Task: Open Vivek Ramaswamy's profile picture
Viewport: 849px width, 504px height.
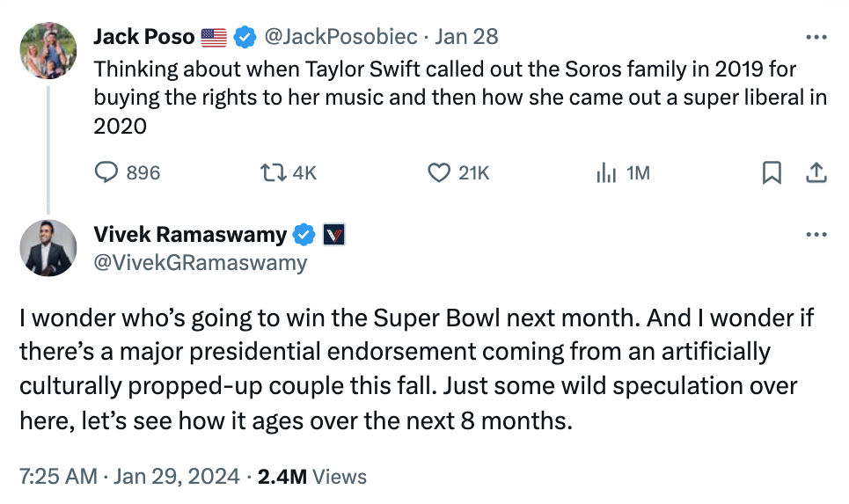Action: [48, 248]
